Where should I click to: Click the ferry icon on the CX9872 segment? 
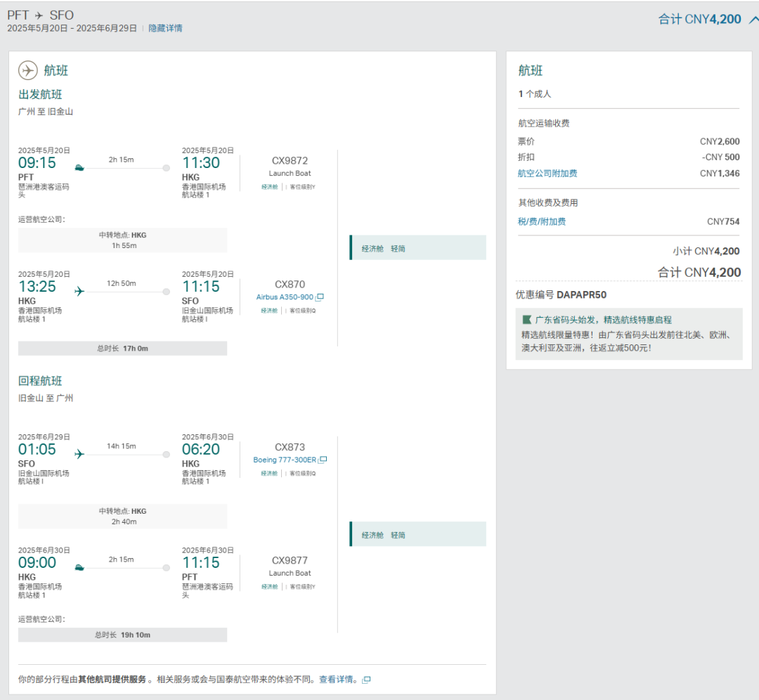click(x=79, y=167)
